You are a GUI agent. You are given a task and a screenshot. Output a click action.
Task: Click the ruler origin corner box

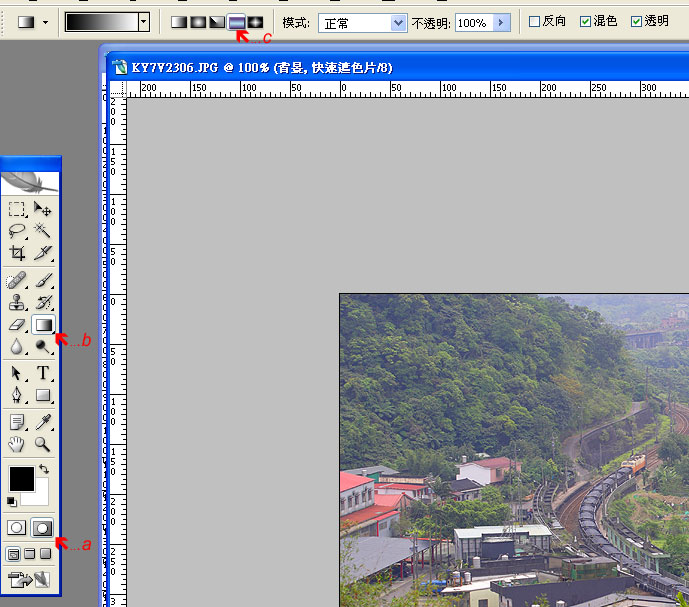pos(117,89)
